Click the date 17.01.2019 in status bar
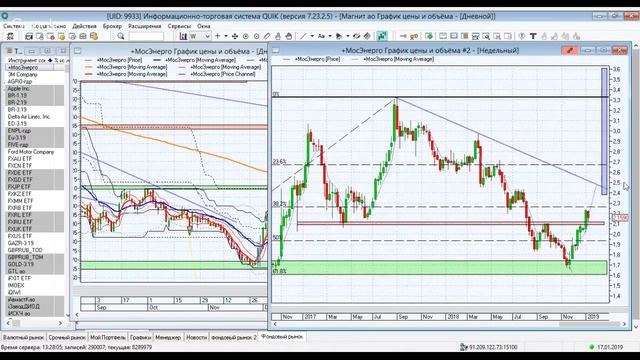The image size is (640, 360). click(609, 347)
